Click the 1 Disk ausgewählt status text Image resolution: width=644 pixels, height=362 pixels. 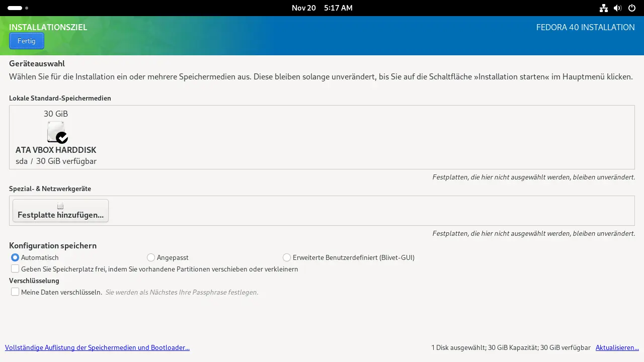(x=510, y=347)
